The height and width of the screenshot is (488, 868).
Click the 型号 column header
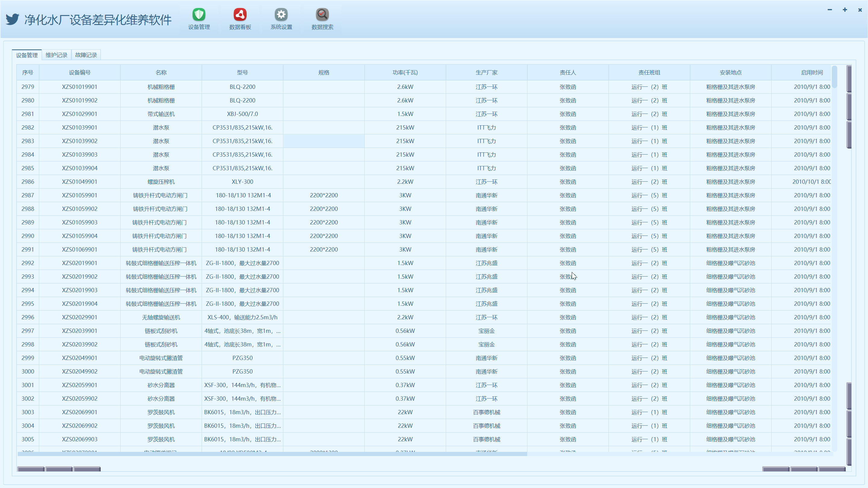click(242, 72)
